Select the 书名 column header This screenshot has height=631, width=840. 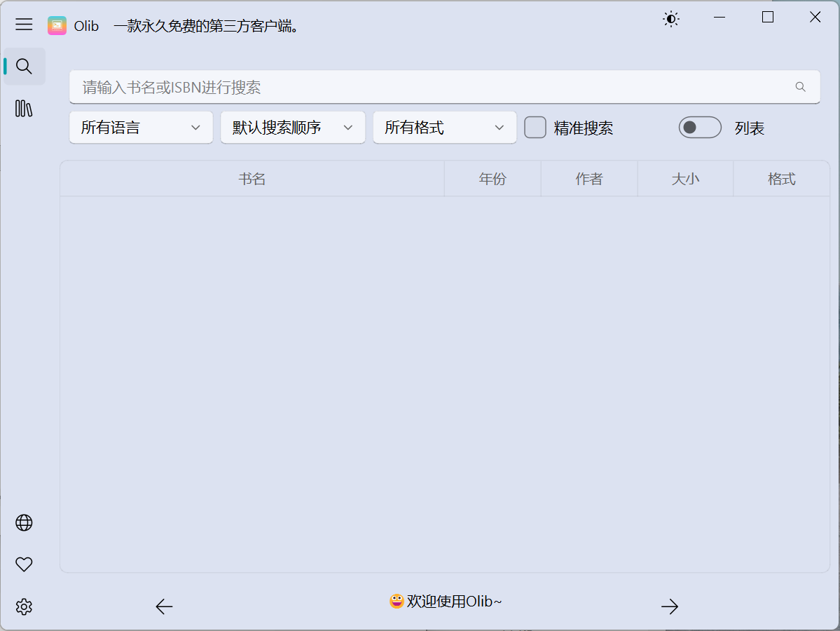coord(252,178)
